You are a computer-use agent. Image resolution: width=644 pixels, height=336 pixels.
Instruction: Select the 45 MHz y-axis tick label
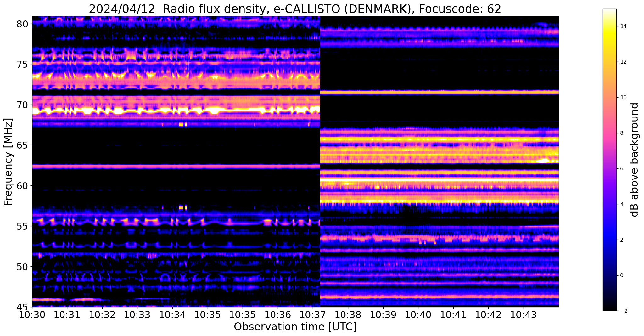(x=22, y=307)
